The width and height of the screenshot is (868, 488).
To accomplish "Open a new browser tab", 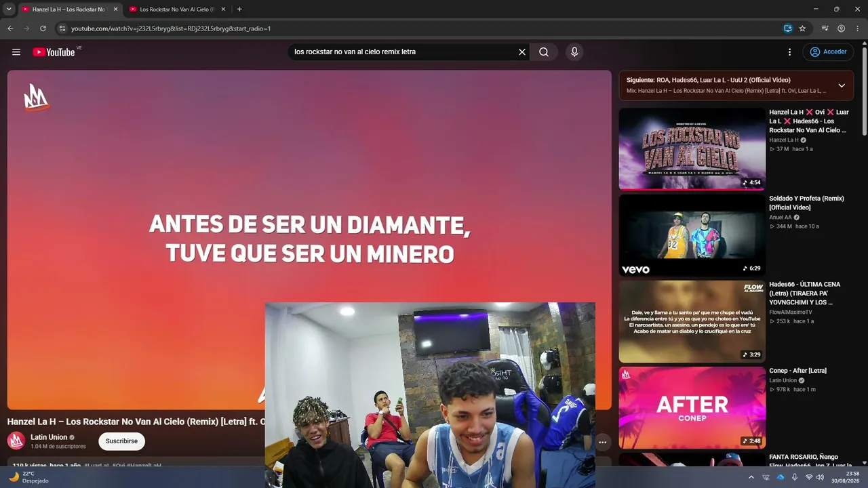I will pos(239,9).
